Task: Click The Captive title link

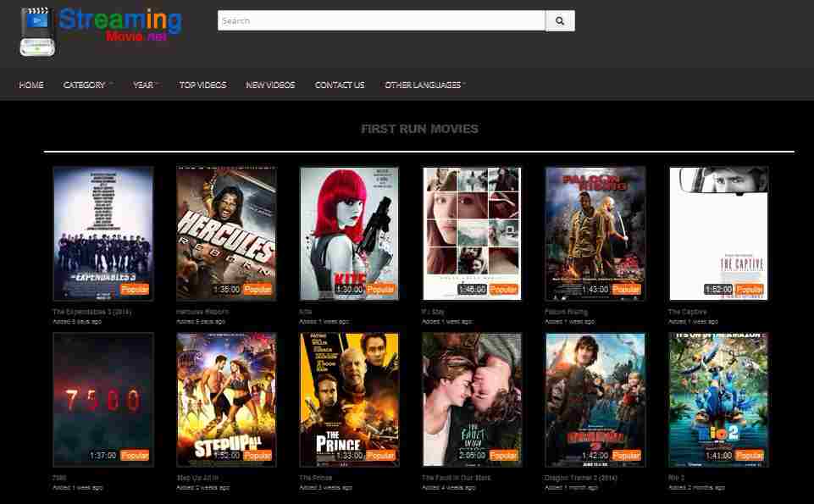Action: tap(687, 312)
